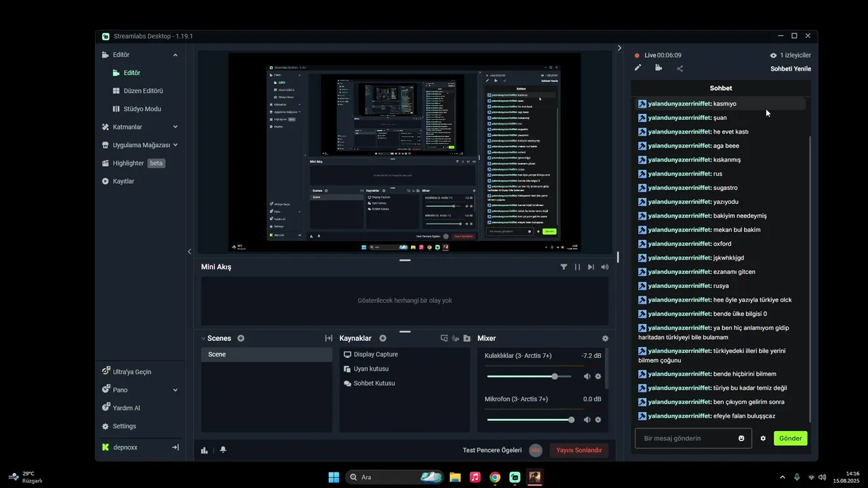Add a new source with the Kaynaklar plus icon
The height and width of the screenshot is (488, 868).
coord(382,338)
